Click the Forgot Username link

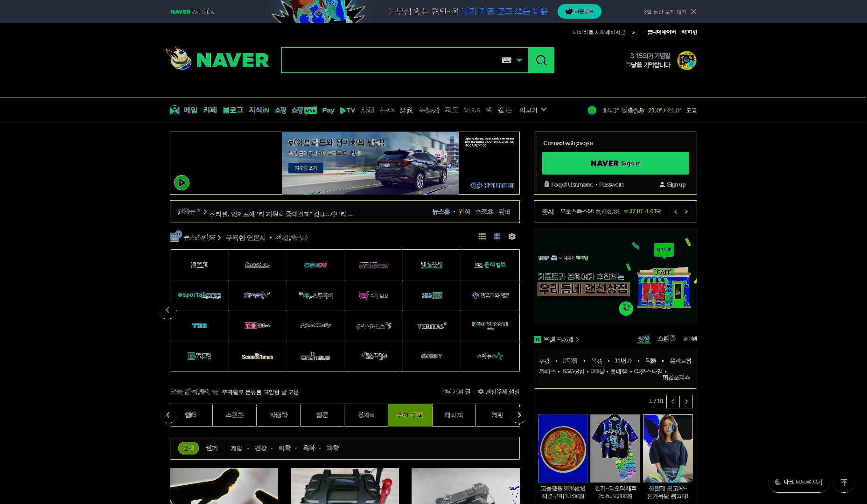pyautogui.click(x=572, y=185)
